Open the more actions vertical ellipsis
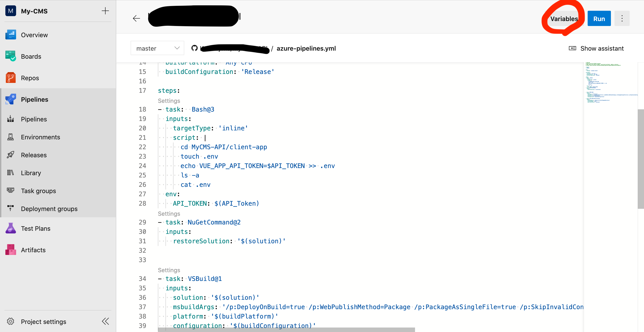Image resolution: width=644 pixels, height=332 pixels. coord(622,19)
